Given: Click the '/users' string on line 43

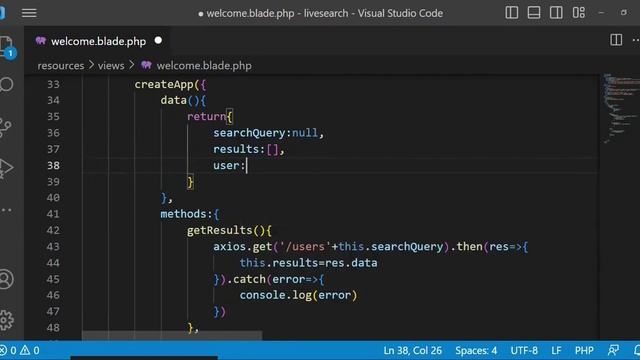Looking at the screenshot, I should click(x=305, y=247).
